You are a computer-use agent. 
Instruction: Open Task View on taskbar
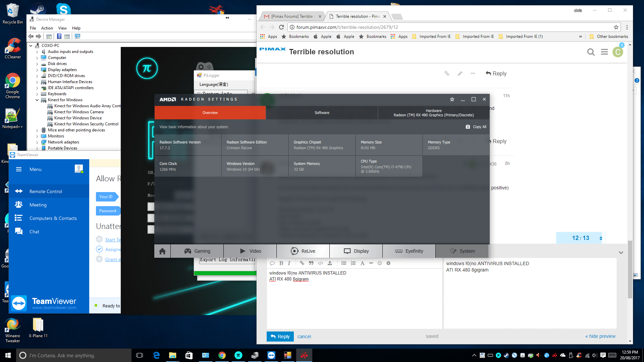pos(140,355)
